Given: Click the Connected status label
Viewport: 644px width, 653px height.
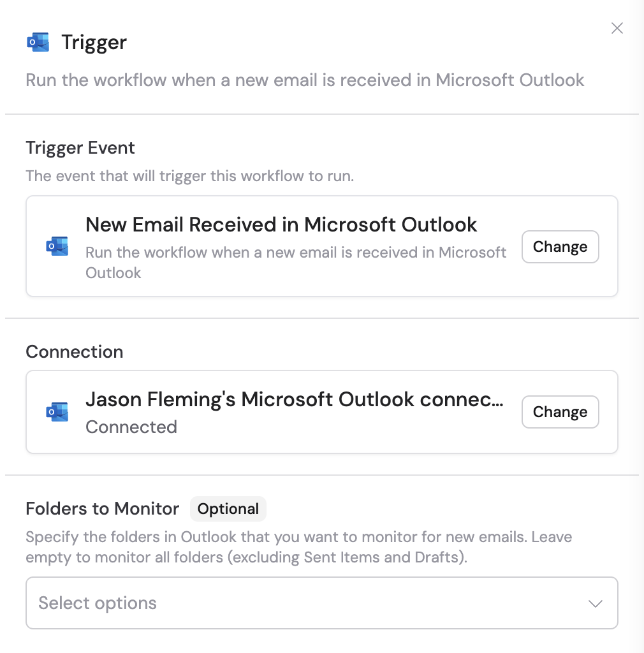Looking at the screenshot, I should 131,427.
